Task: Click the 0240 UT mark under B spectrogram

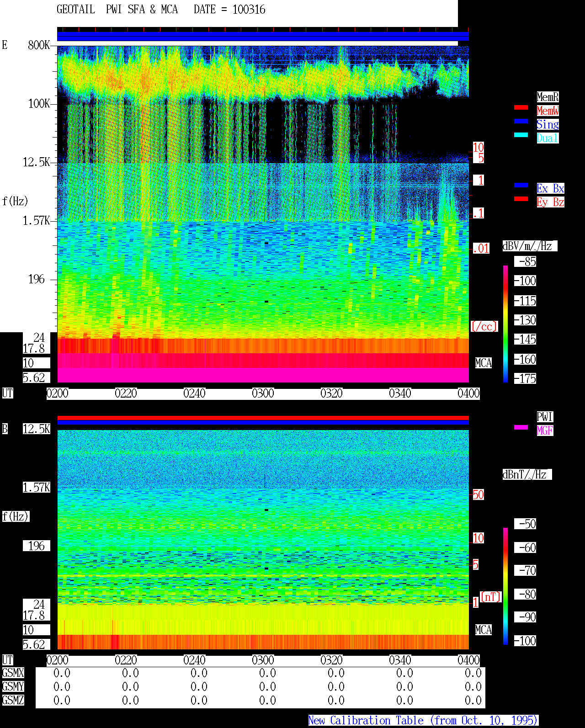Action: pos(194,660)
